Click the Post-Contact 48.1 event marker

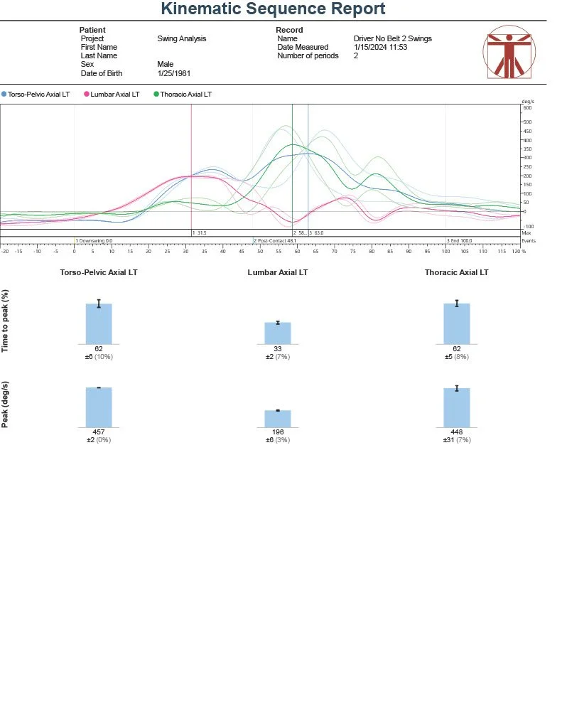[x=275, y=241]
